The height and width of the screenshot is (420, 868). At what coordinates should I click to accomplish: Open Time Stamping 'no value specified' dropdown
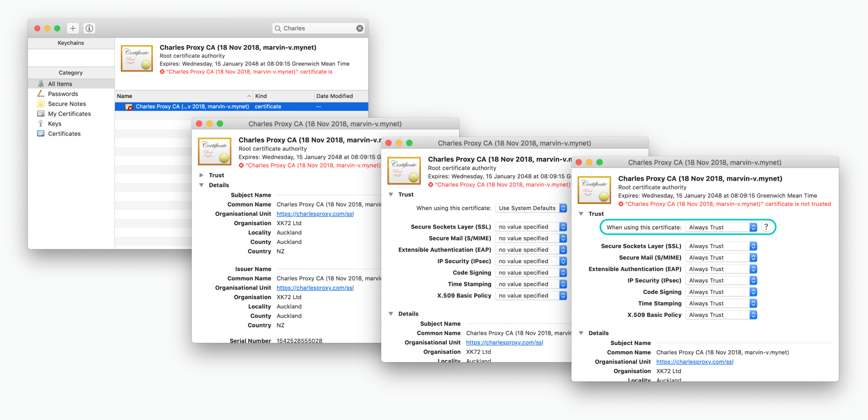(531, 284)
